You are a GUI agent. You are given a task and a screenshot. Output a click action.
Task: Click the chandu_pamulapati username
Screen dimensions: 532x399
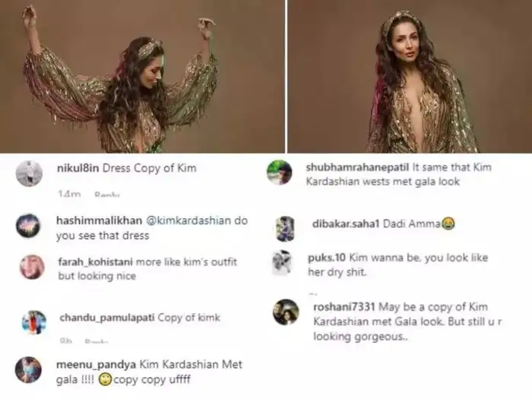coord(106,317)
